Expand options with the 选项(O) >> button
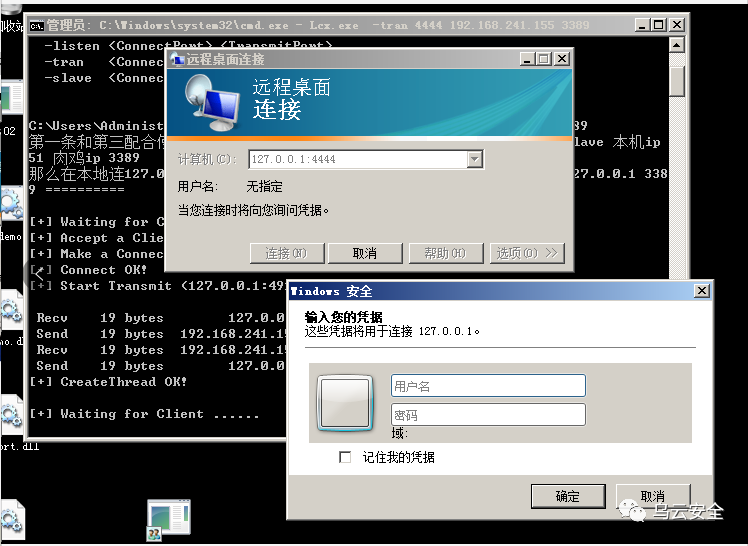 [x=527, y=253]
